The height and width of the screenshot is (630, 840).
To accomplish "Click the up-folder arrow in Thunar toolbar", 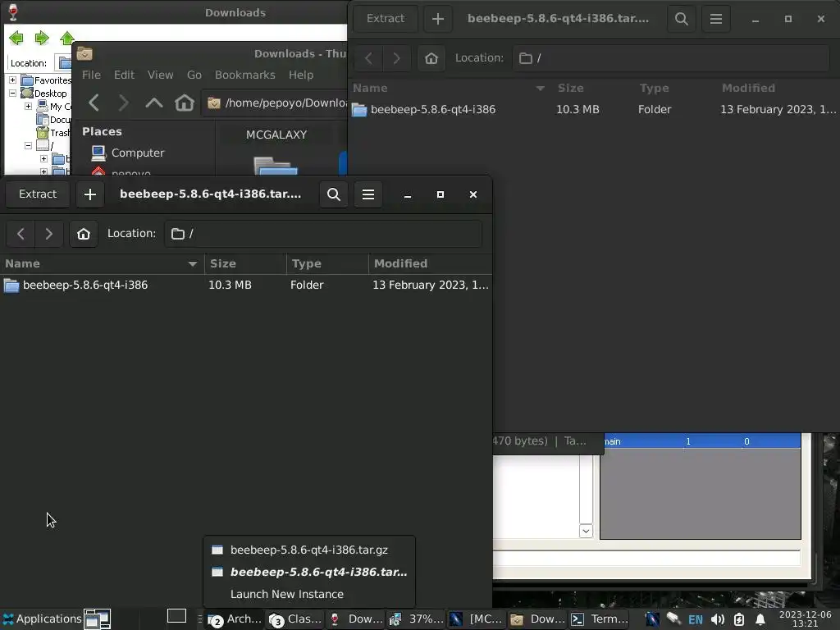I will pos(153,103).
